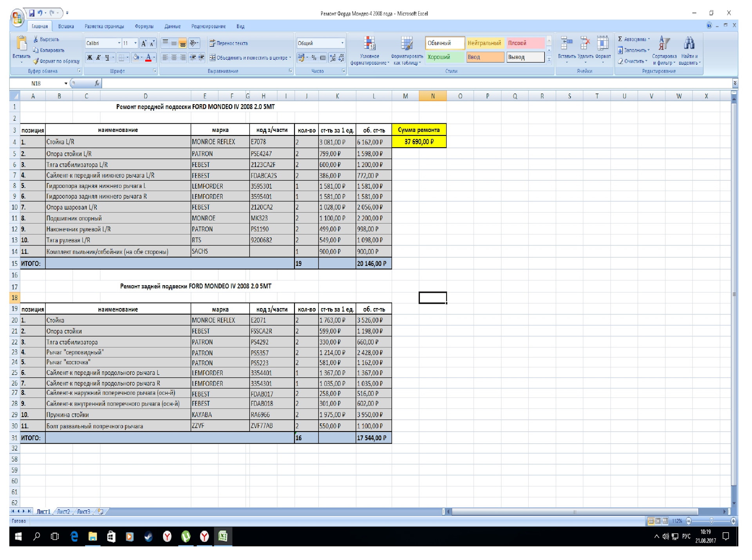Insert new worksheet tab icon

101,511
